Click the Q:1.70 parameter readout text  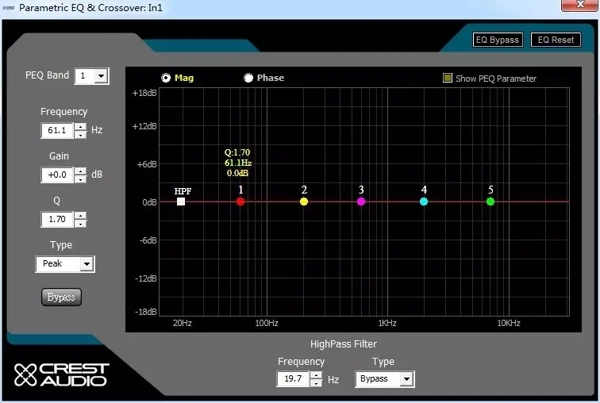click(237, 152)
